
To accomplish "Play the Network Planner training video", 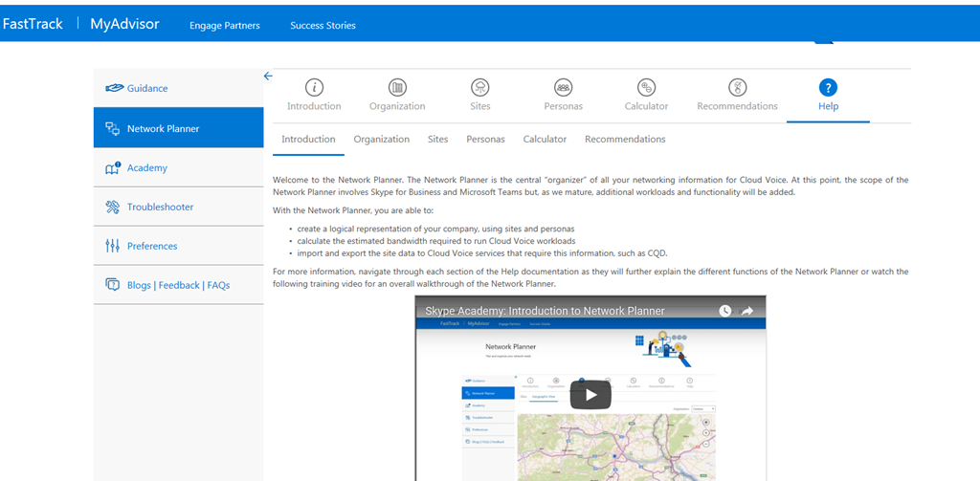I will coord(590,395).
